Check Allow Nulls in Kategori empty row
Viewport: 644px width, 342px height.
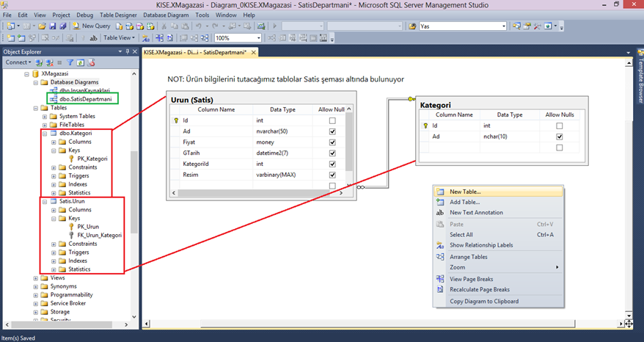[x=559, y=148]
